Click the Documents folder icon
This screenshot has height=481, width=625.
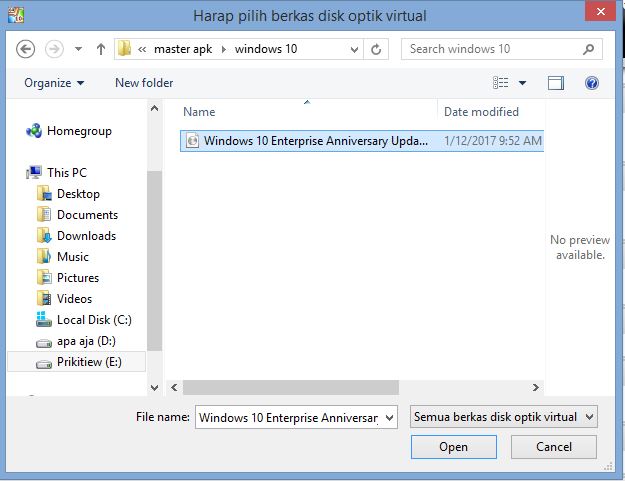pos(44,214)
